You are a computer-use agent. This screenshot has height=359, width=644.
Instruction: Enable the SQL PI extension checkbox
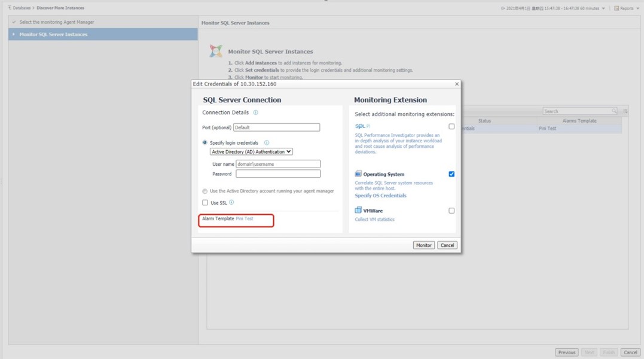(x=451, y=126)
